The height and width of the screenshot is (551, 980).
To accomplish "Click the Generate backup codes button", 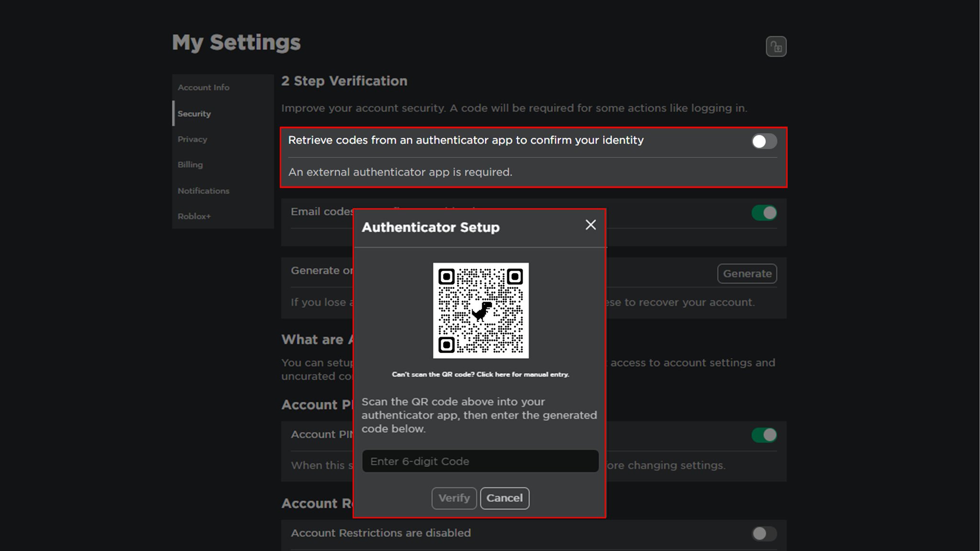I will pyautogui.click(x=747, y=273).
